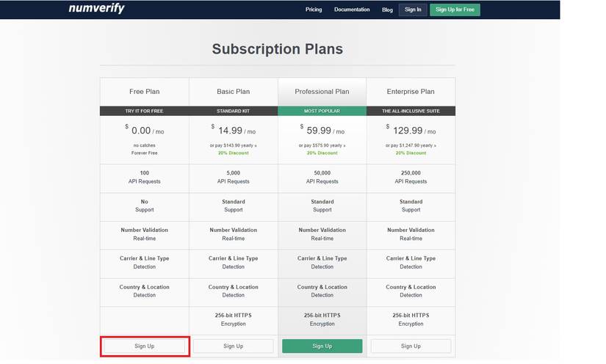Sign up for the Free Plan

[x=145, y=346]
